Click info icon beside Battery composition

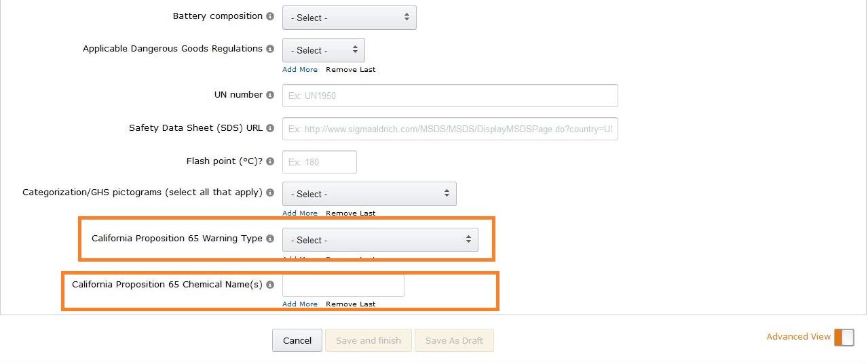[270, 16]
